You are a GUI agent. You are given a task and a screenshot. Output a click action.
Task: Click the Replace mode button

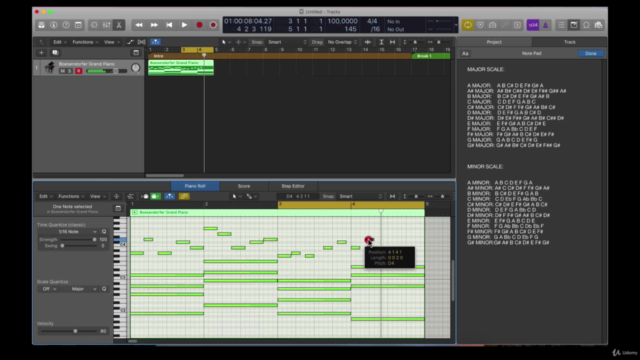(x=480, y=25)
